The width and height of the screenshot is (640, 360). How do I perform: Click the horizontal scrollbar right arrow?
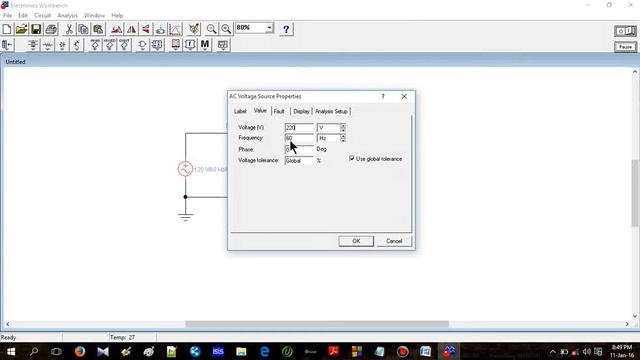point(627,324)
